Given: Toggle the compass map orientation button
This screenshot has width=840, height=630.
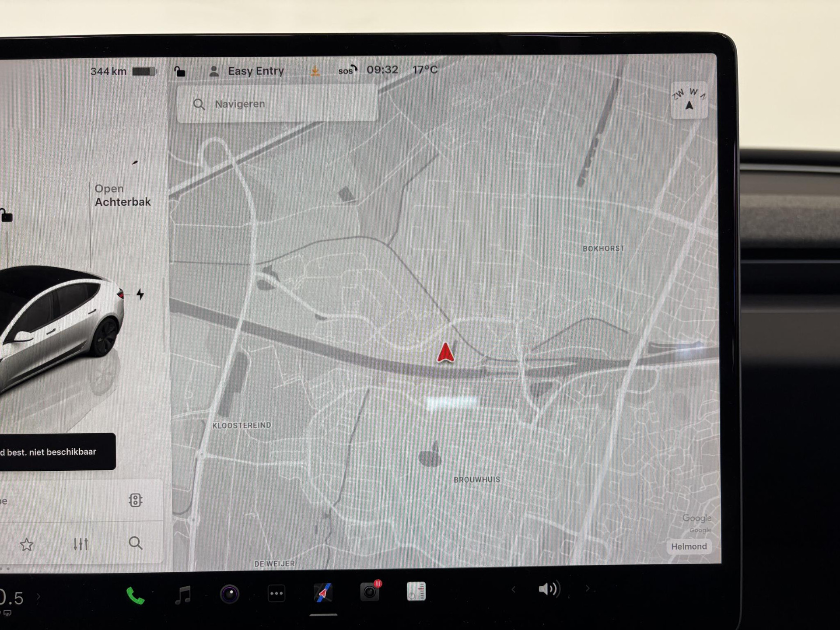Looking at the screenshot, I should pos(689,100).
